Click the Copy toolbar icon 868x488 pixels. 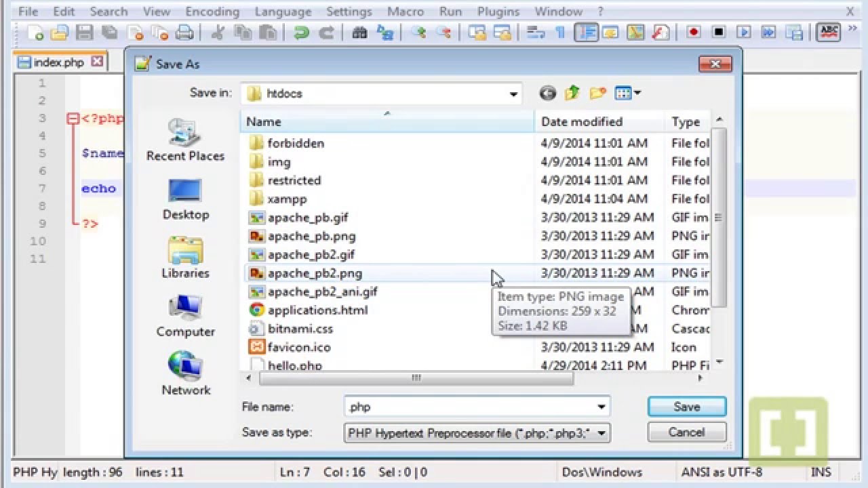click(x=242, y=32)
